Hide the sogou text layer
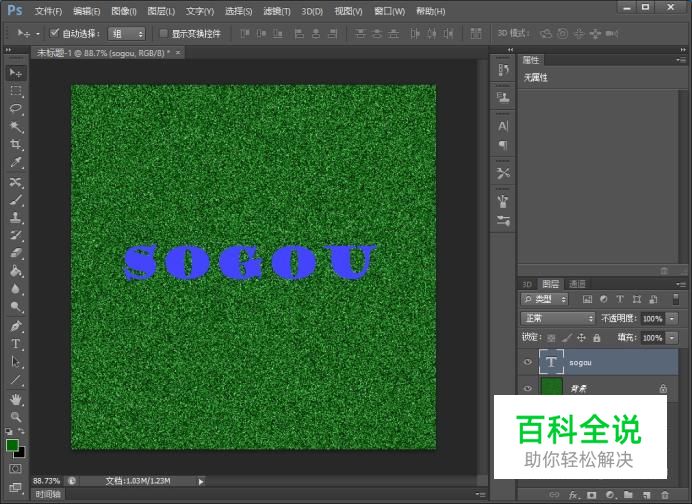 [x=527, y=362]
